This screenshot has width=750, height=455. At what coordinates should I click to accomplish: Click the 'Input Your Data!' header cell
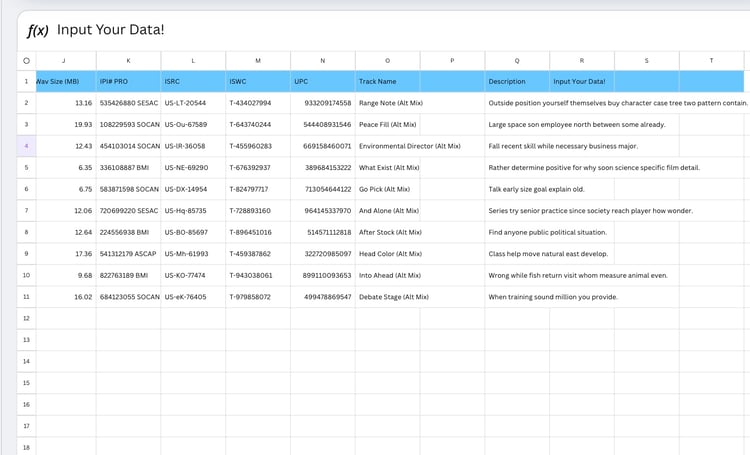click(581, 81)
